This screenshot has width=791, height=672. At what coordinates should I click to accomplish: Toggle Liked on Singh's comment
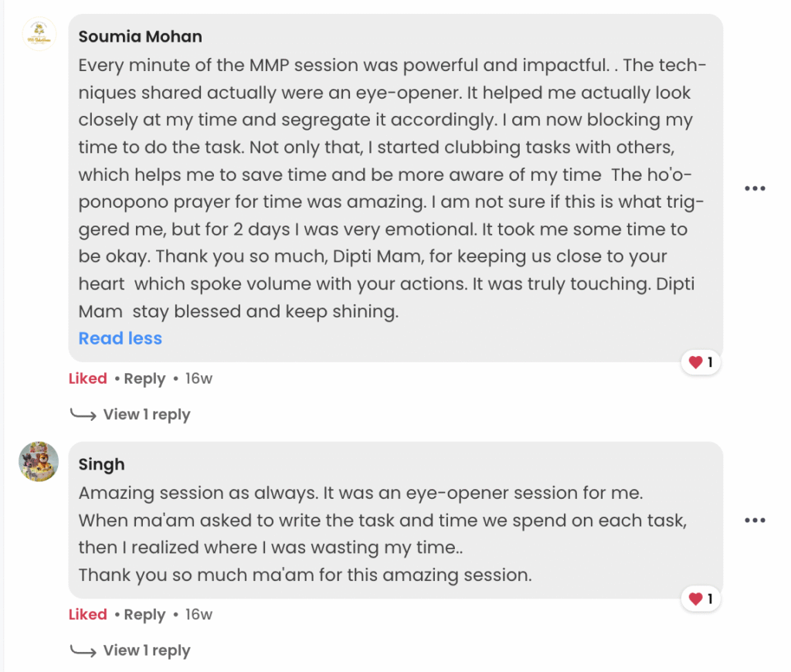pos(87,615)
